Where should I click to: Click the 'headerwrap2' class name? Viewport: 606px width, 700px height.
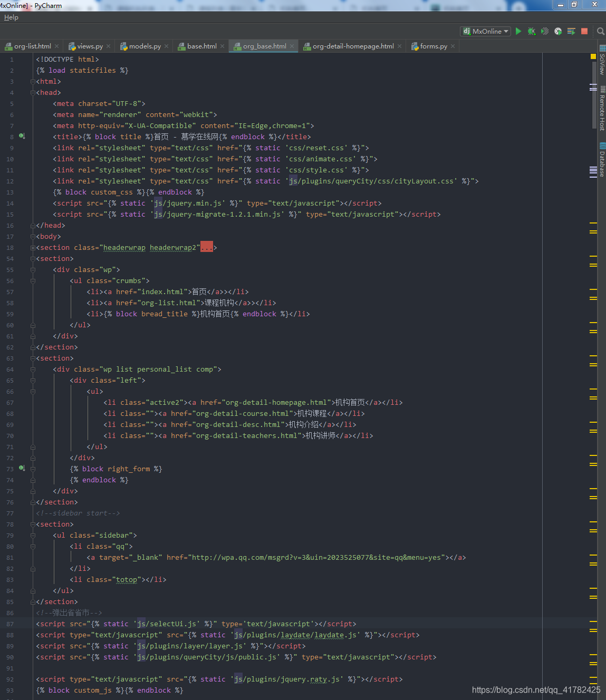click(x=172, y=247)
